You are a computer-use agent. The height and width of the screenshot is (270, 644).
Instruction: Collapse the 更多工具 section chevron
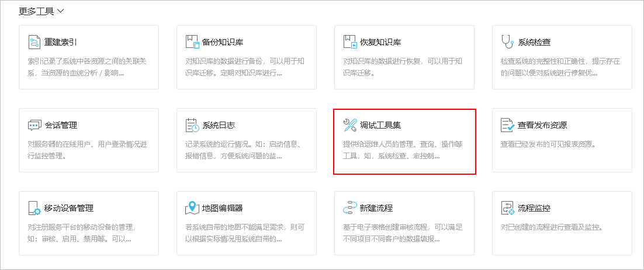[x=61, y=11]
